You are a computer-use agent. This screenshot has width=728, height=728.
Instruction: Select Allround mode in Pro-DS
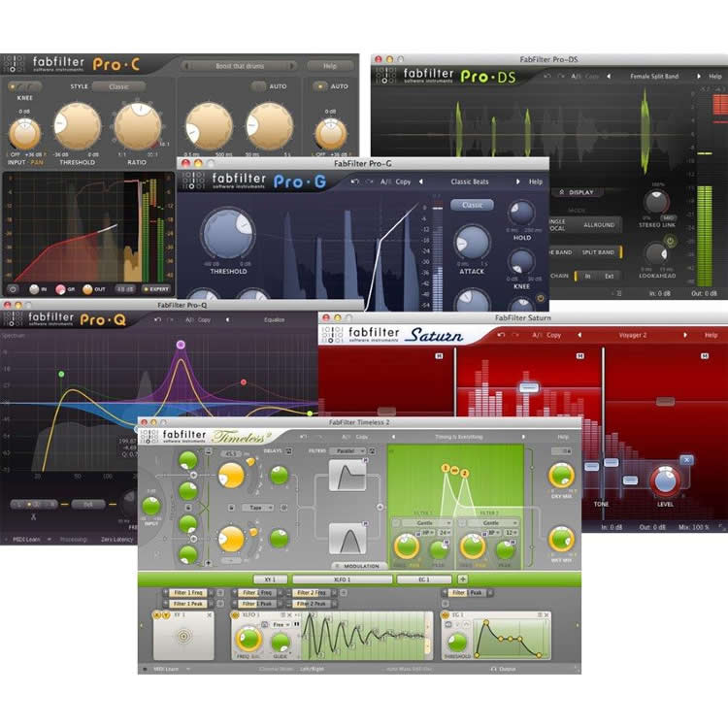point(599,225)
